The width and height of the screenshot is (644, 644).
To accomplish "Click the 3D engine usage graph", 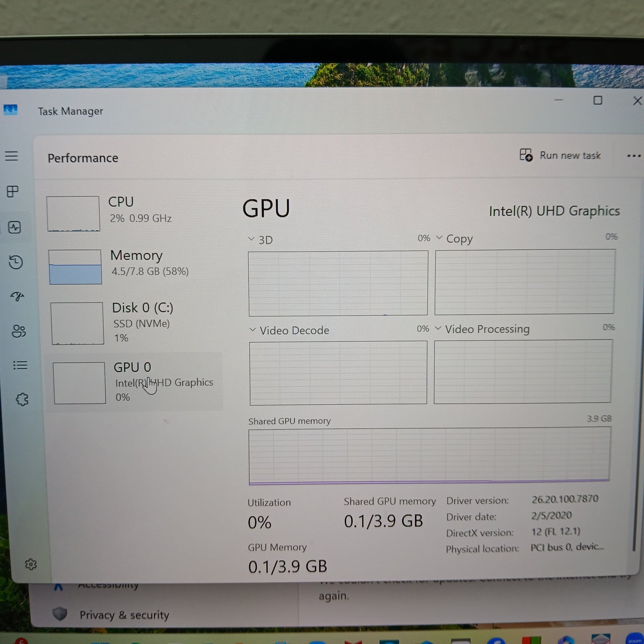I will pyautogui.click(x=338, y=283).
